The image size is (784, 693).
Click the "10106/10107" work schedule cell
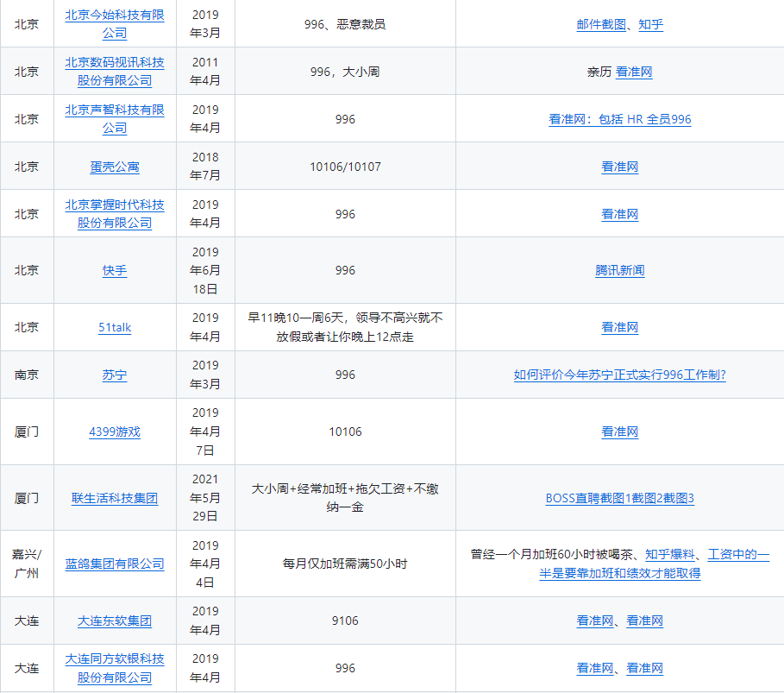click(x=345, y=167)
